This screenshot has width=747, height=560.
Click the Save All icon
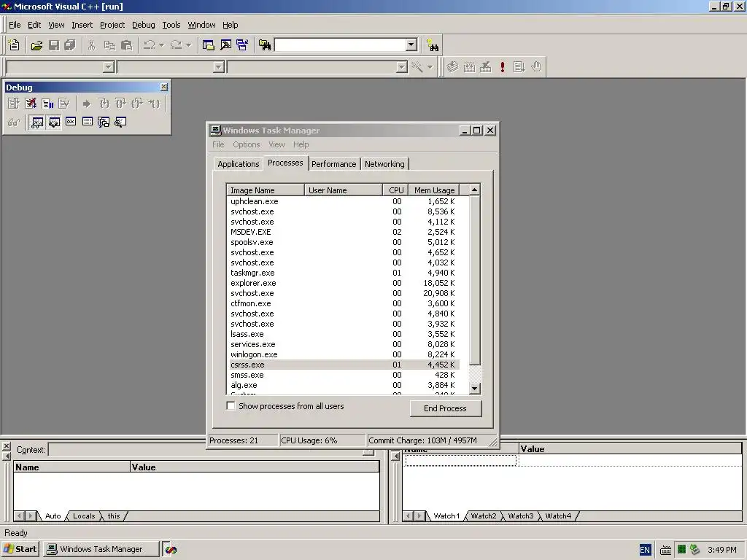pos(70,45)
